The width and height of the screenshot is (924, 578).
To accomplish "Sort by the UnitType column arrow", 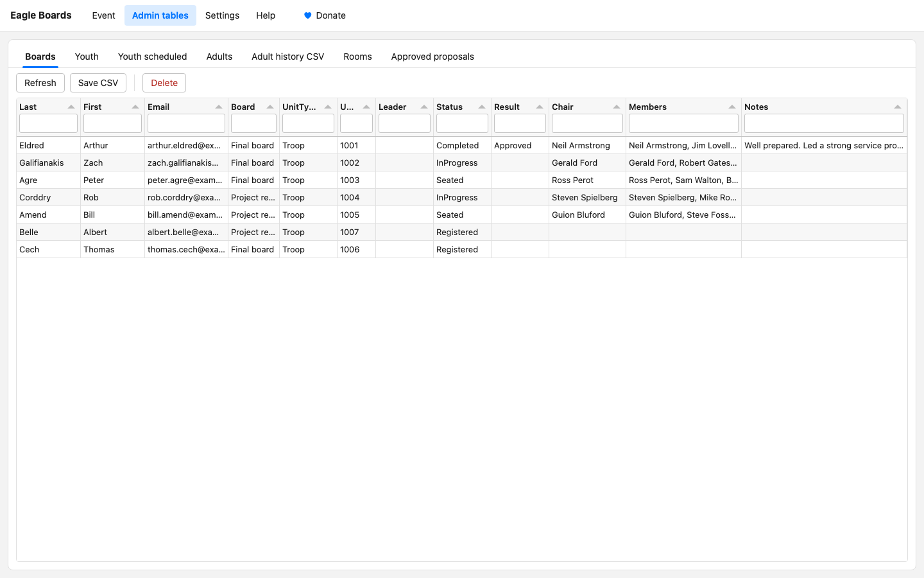I will [x=328, y=107].
